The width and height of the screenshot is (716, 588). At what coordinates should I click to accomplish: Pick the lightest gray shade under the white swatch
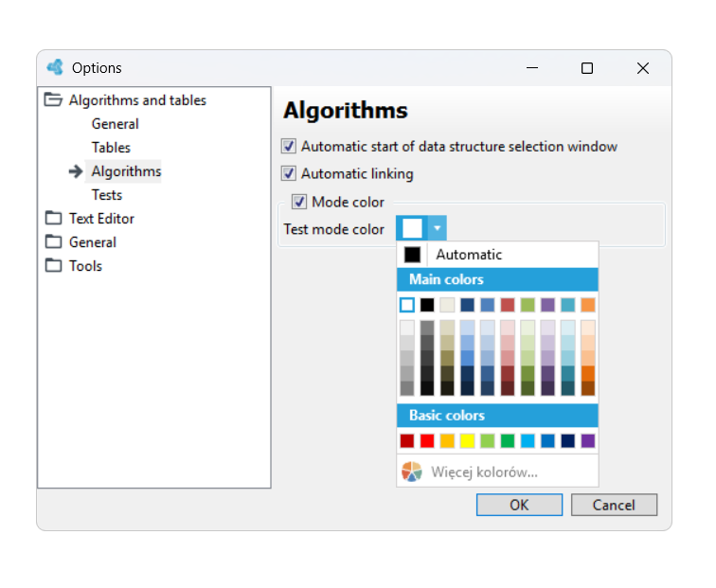pyautogui.click(x=407, y=328)
